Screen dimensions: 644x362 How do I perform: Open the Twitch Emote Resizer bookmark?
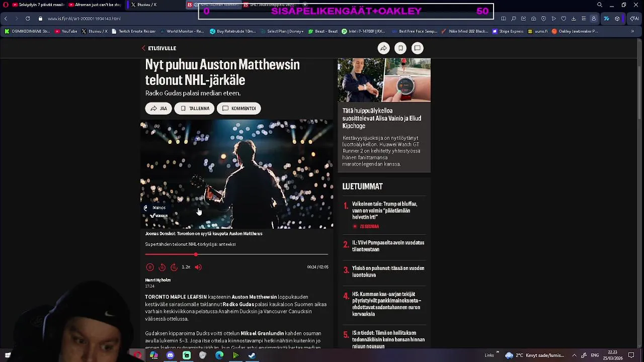(x=133, y=31)
